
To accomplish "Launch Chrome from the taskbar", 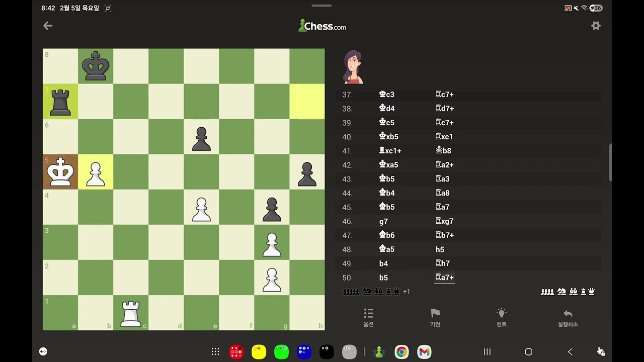I will pyautogui.click(x=401, y=352).
